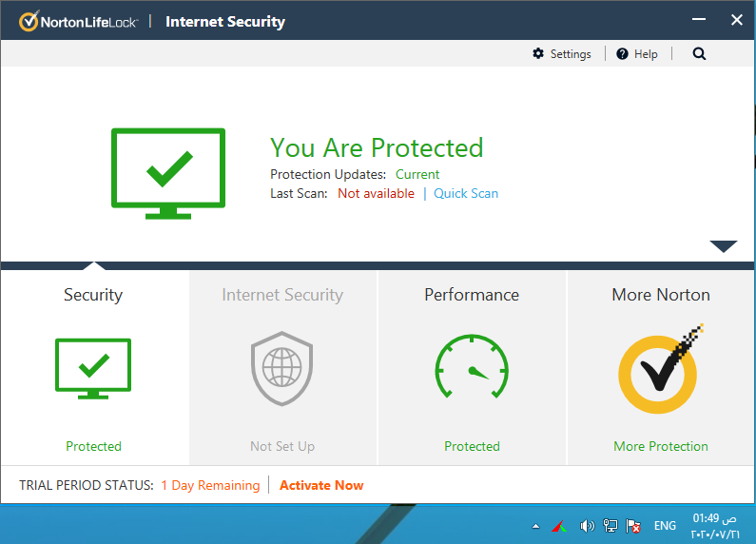Click Protected label under Performance
Viewport: 756px width, 544px height.
point(472,446)
